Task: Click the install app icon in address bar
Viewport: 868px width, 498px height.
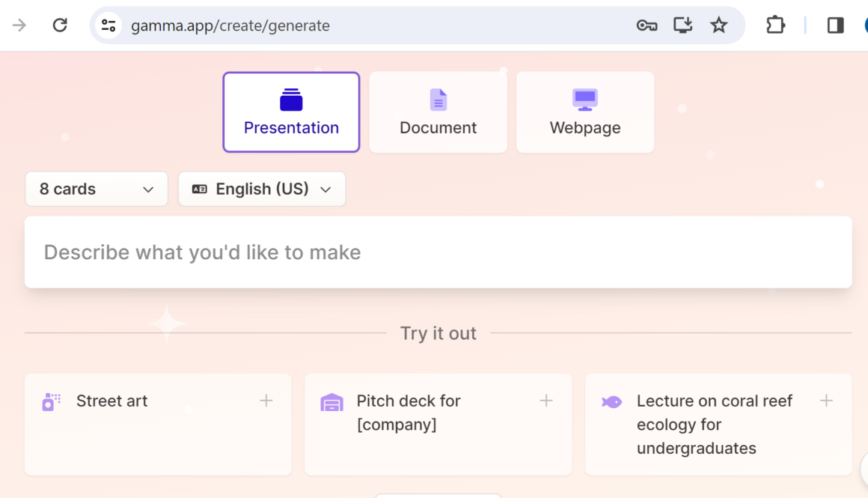Action: [682, 25]
